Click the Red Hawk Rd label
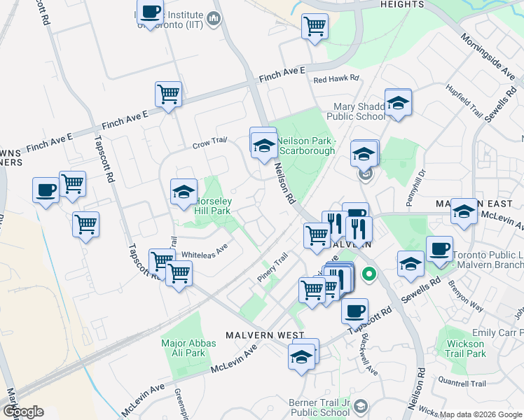This screenshot has width=524, height=420. (x=336, y=79)
